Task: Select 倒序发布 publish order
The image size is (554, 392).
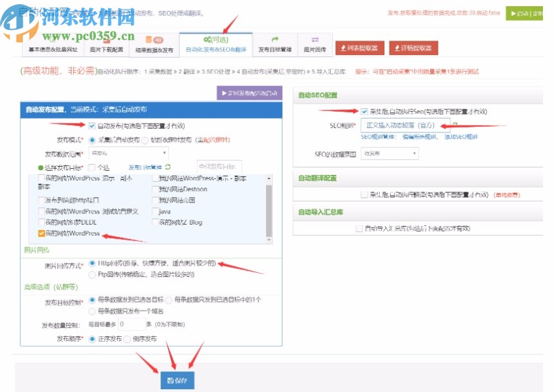Action: (127, 339)
